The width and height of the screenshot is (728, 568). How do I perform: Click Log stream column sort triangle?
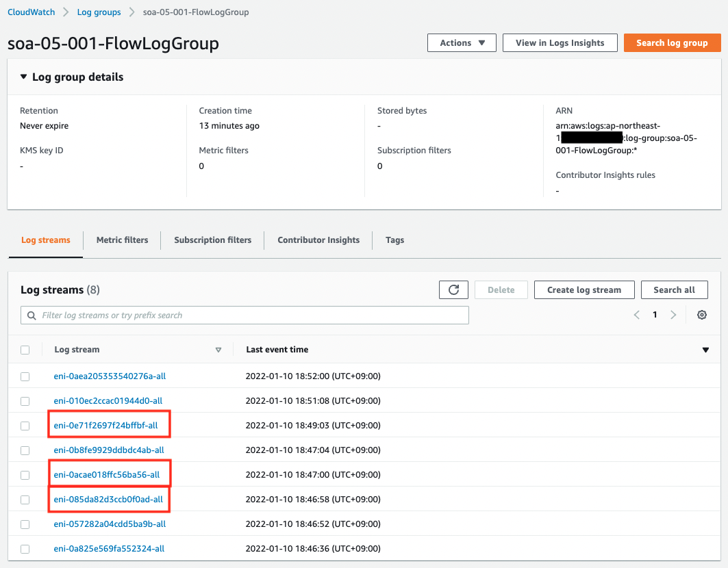[218, 350]
